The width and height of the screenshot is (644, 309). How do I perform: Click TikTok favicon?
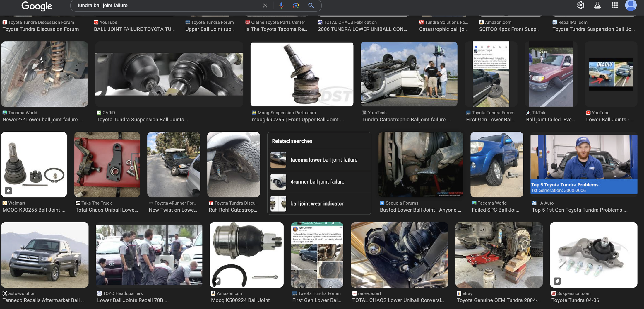pos(528,113)
